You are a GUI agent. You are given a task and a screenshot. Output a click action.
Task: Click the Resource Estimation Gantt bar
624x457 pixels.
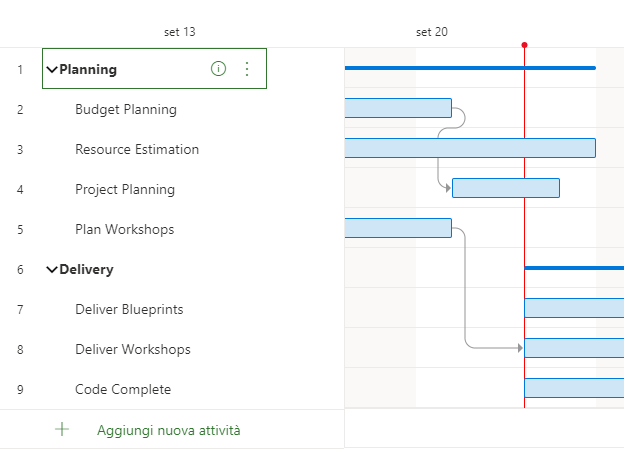[x=469, y=148]
